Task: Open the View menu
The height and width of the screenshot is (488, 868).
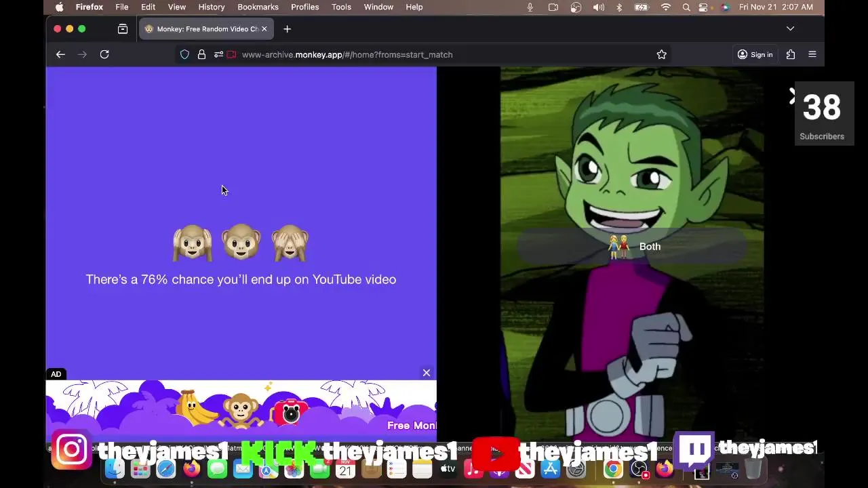Action: click(177, 7)
